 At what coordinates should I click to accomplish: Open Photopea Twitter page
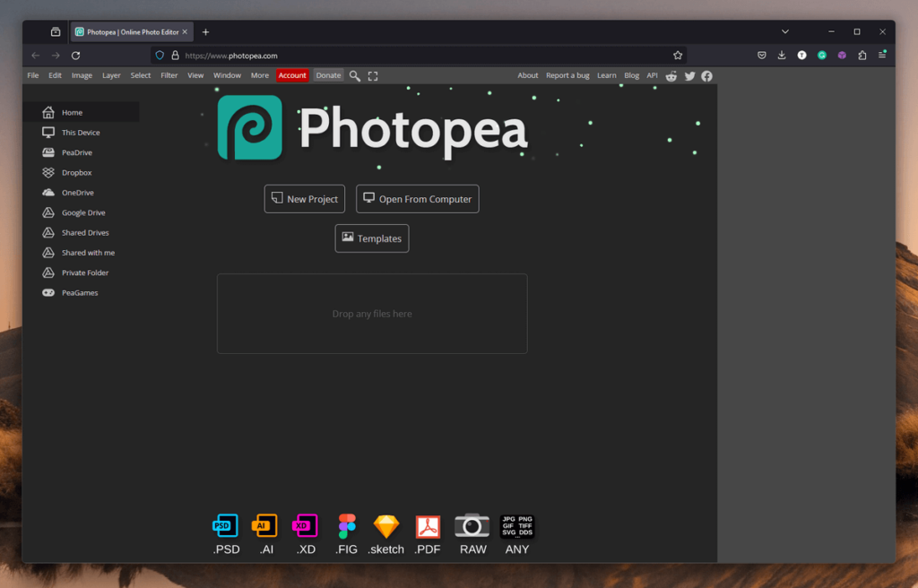(689, 75)
